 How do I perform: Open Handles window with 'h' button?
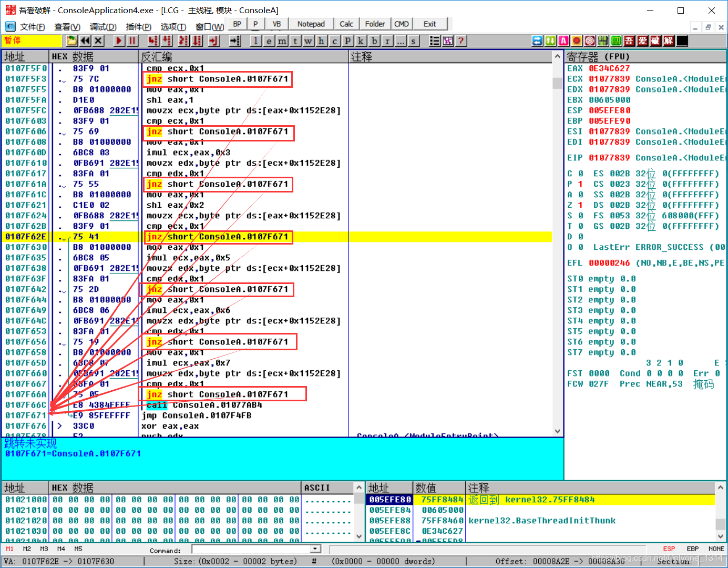click(x=322, y=40)
